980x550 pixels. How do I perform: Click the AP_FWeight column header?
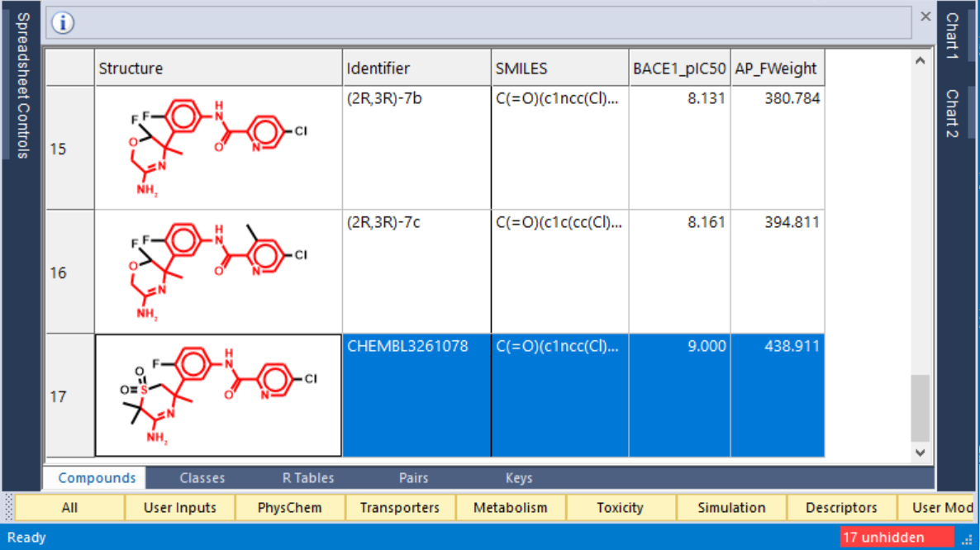(x=778, y=68)
